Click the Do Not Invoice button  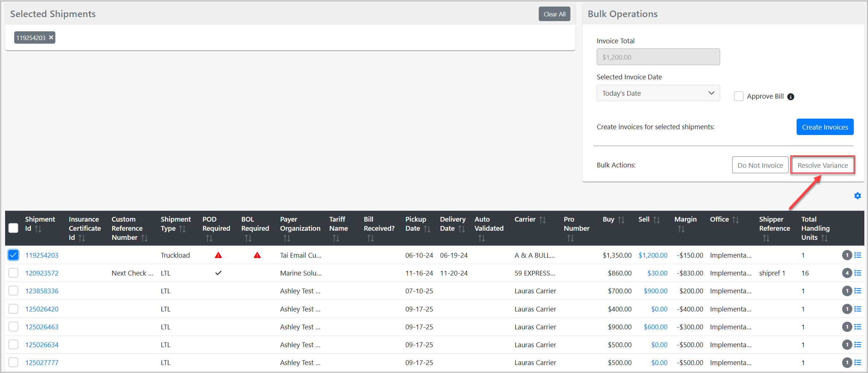[760, 165]
